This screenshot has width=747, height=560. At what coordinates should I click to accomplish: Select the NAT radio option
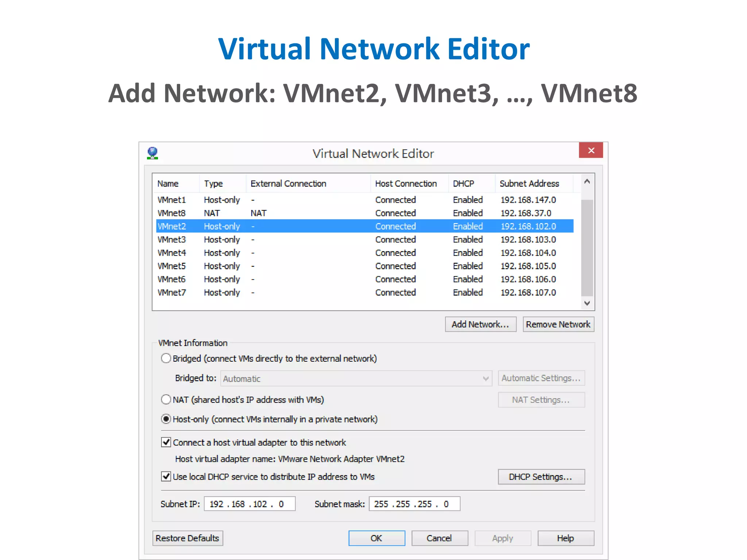166,400
